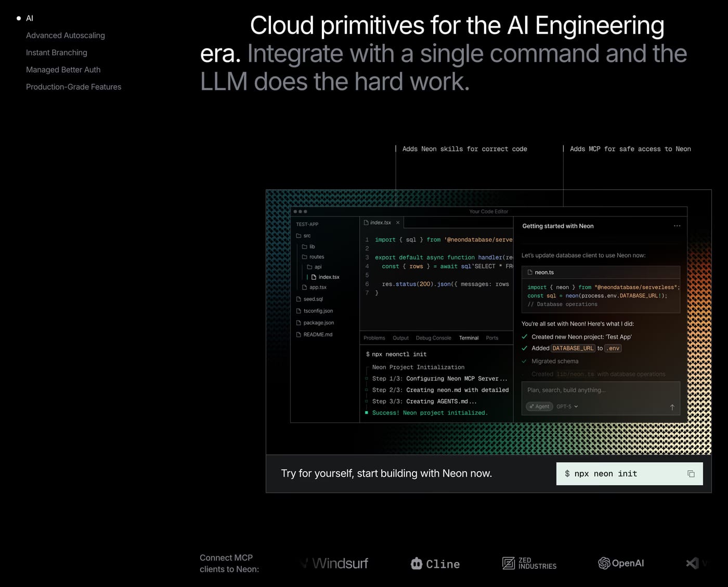Click 'Success! Neon project initialized.' line
The width and height of the screenshot is (728, 587).
[430, 413]
